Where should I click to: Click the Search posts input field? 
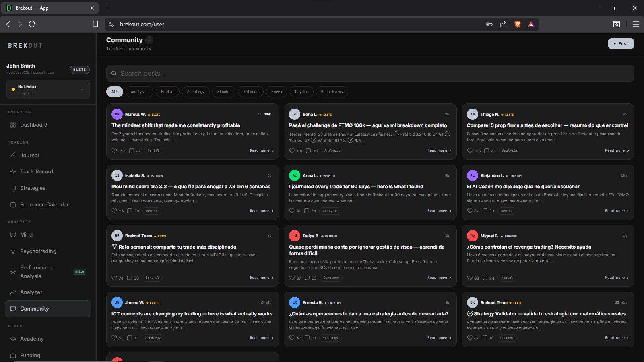(370, 73)
